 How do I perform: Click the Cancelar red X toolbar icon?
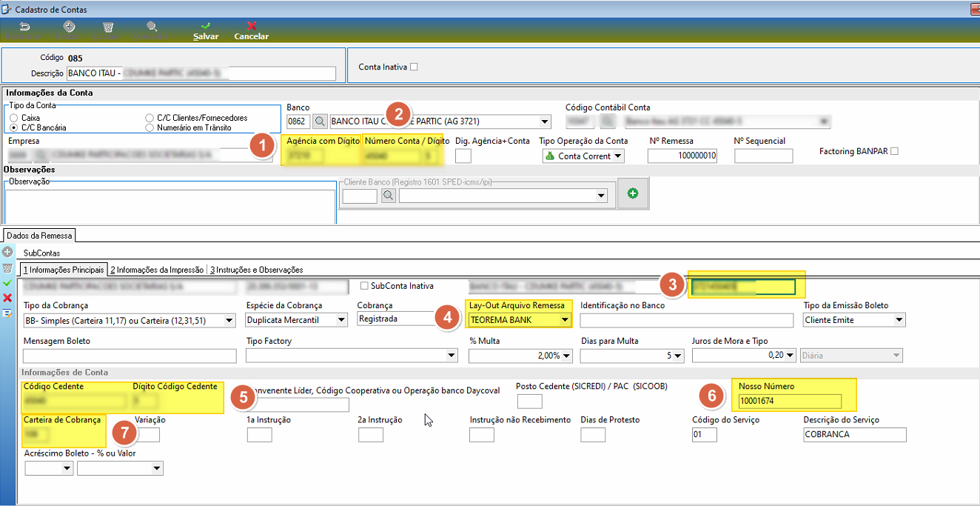(x=252, y=26)
